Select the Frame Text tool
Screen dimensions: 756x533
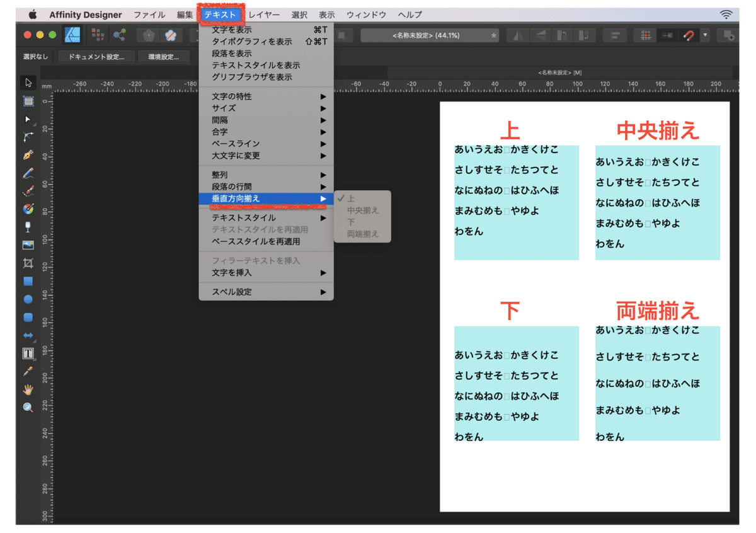pyautogui.click(x=28, y=353)
